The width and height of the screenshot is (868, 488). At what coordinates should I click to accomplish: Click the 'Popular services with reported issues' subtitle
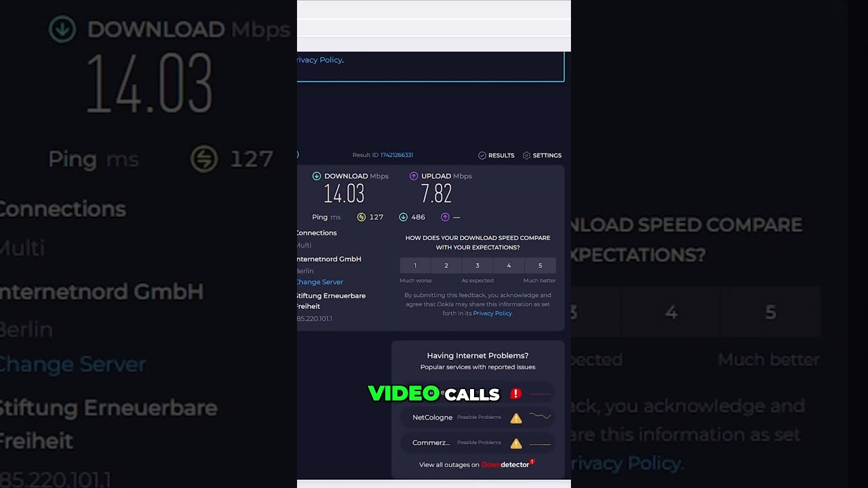point(477,367)
